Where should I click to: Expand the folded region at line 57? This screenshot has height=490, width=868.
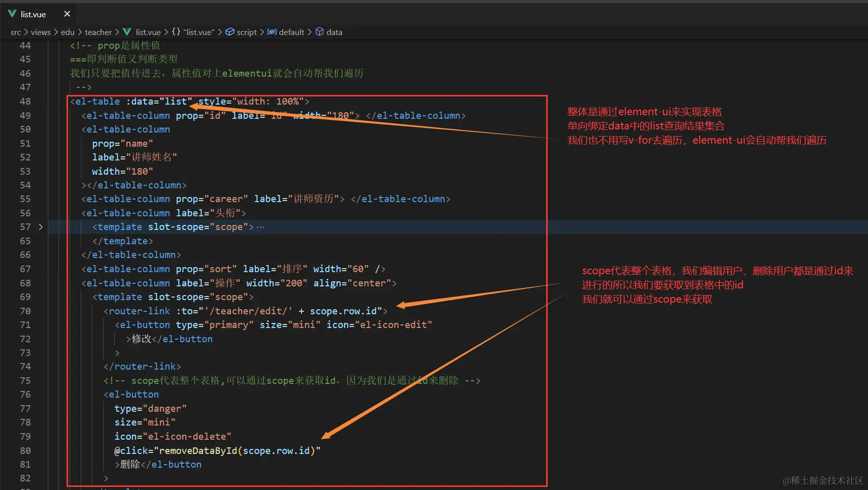pos(41,227)
